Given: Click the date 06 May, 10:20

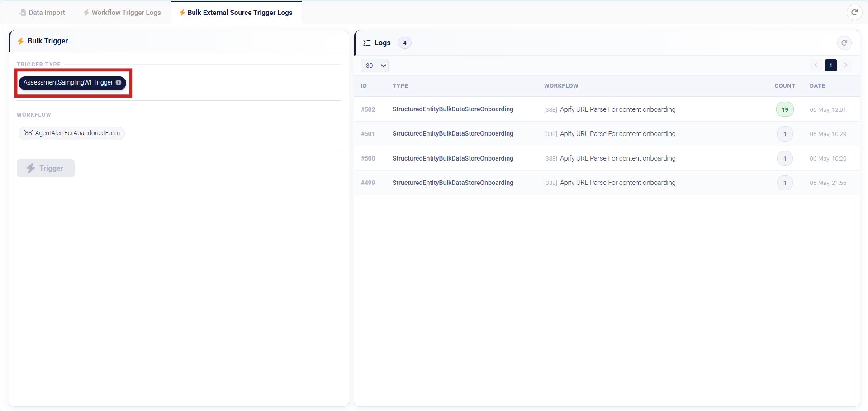Looking at the screenshot, I should pyautogui.click(x=828, y=159).
